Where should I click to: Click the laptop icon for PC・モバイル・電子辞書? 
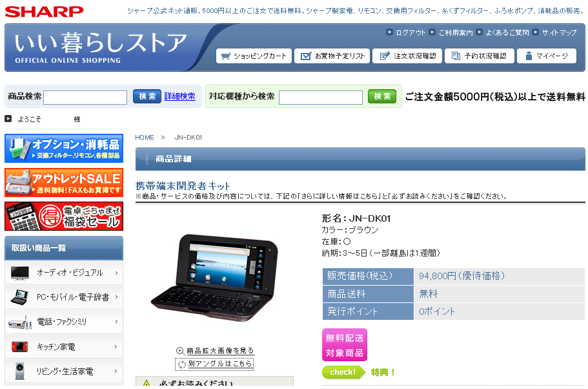pyautogui.click(x=20, y=297)
